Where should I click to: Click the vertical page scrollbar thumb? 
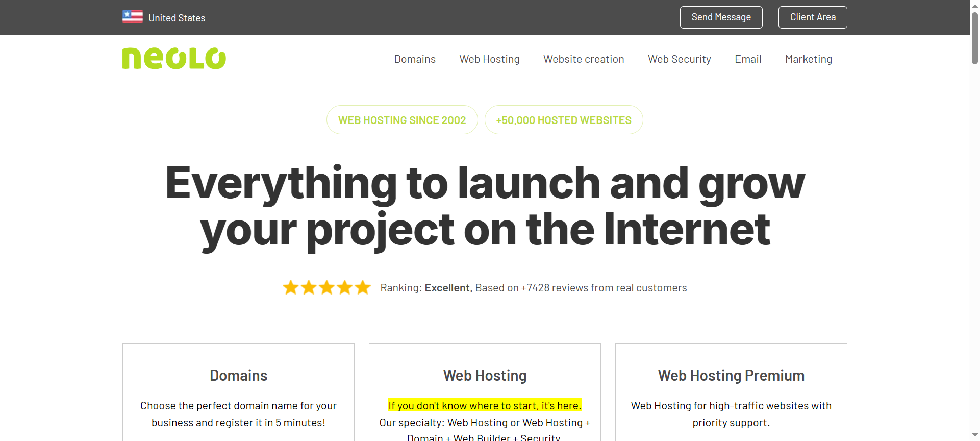coord(974,38)
